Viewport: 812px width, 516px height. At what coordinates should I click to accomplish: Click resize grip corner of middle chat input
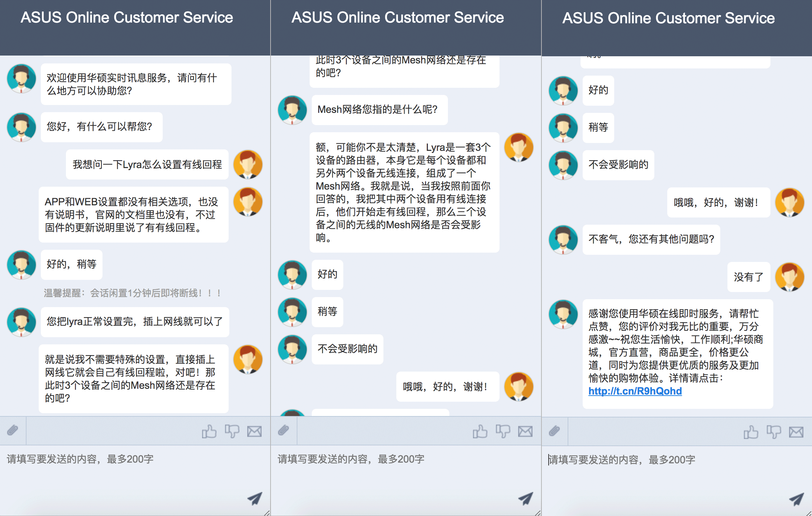point(538,513)
